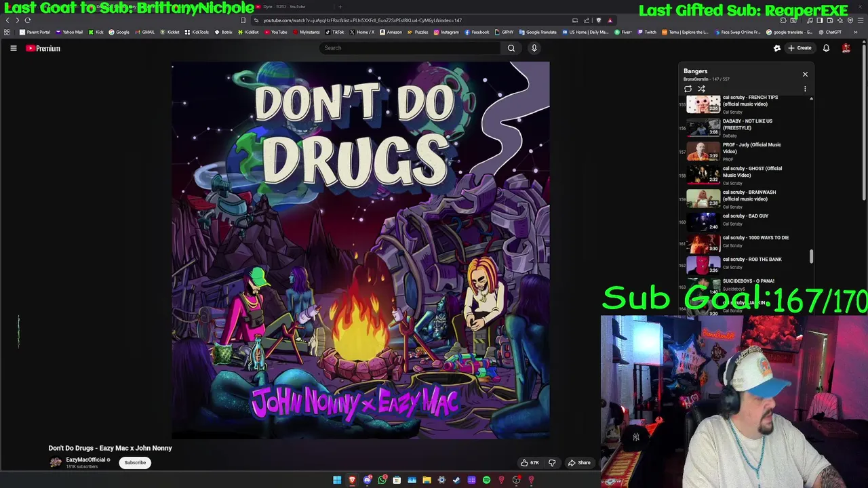
Task: Like the video with thumbs up
Action: 530,463
